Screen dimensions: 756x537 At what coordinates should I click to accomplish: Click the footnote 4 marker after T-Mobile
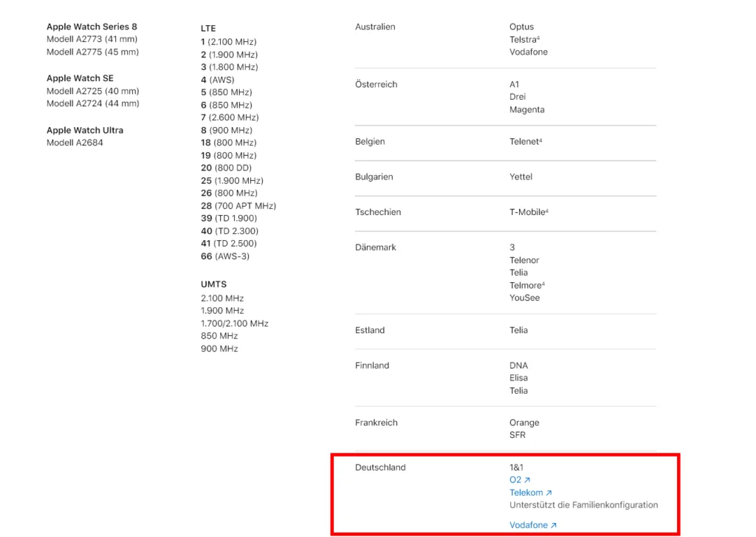pyautogui.click(x=547, y=211)
